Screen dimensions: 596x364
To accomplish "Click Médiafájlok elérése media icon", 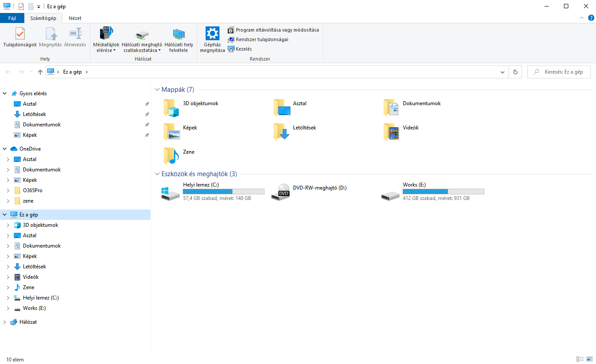I will pyautogui.click(x=106, y=33).
